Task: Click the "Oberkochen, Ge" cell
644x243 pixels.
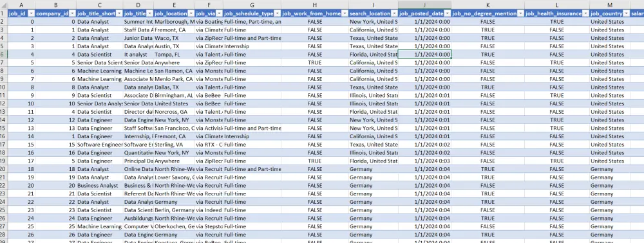Action: pos(175,227)
